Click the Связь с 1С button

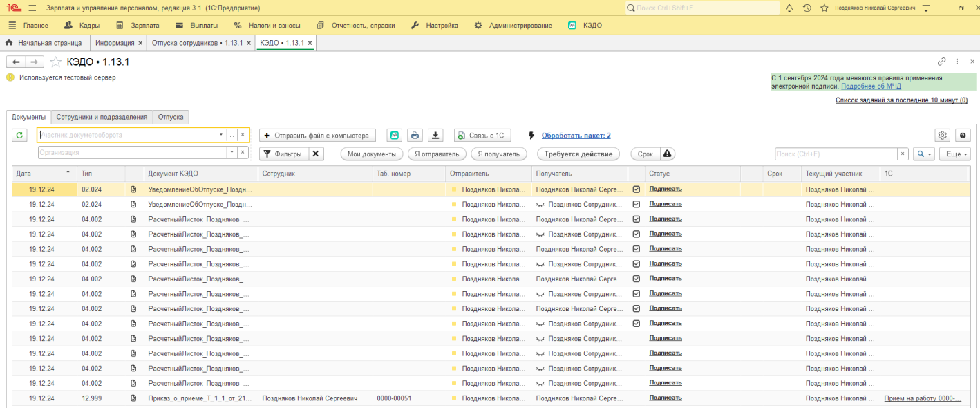coord(482,136)
